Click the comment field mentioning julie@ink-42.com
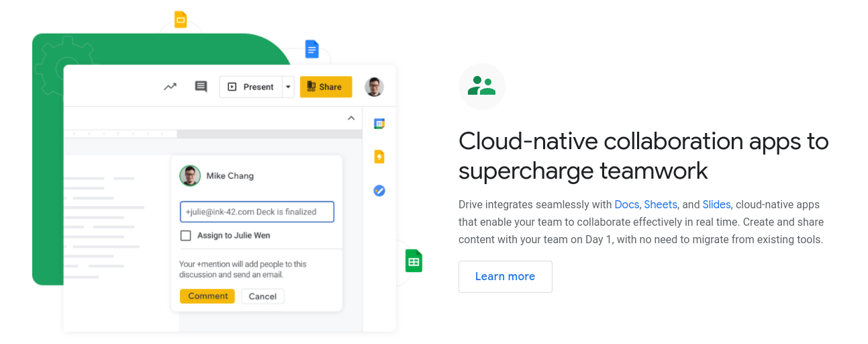Viewport: 868px width, 344px height. tap(257, 212)
